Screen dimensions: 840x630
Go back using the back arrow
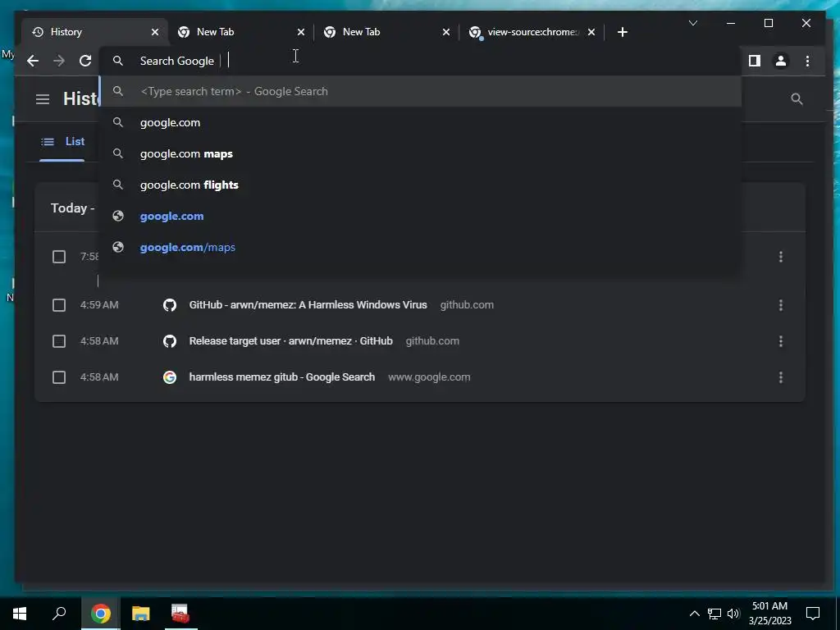pyautogui.click(x=33, y=61)
